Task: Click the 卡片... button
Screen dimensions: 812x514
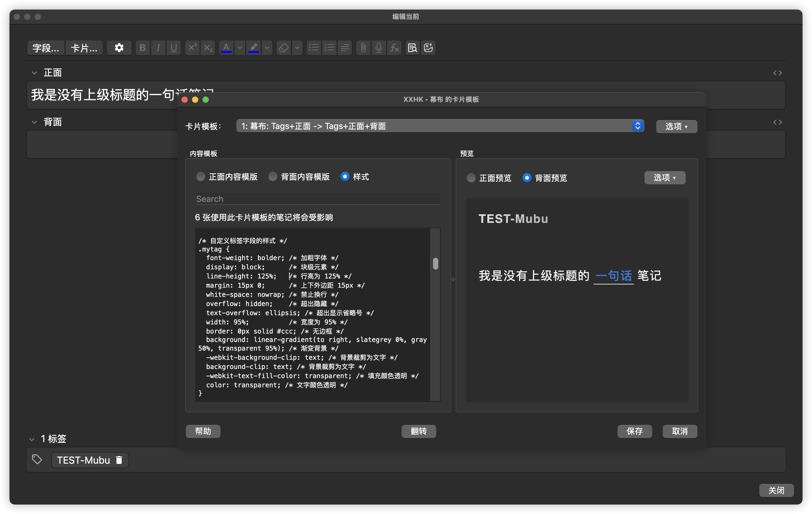Action: click(84, 48)
